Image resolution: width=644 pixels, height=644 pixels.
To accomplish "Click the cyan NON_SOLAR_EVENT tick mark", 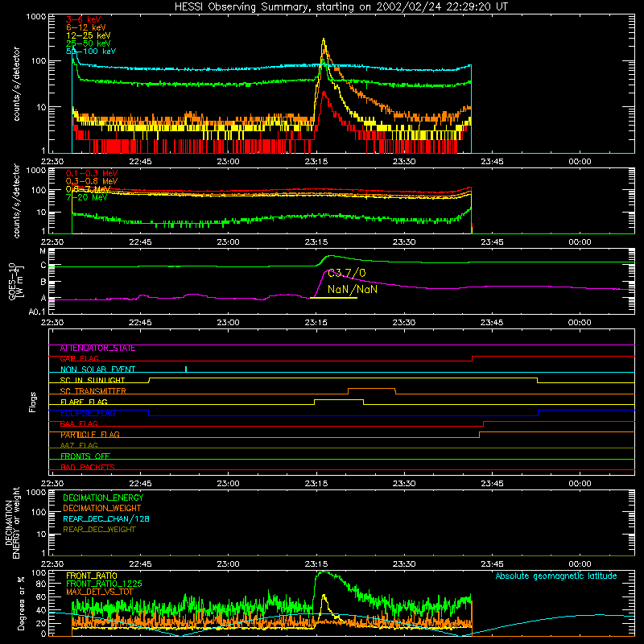I will [x=186, y=369].
